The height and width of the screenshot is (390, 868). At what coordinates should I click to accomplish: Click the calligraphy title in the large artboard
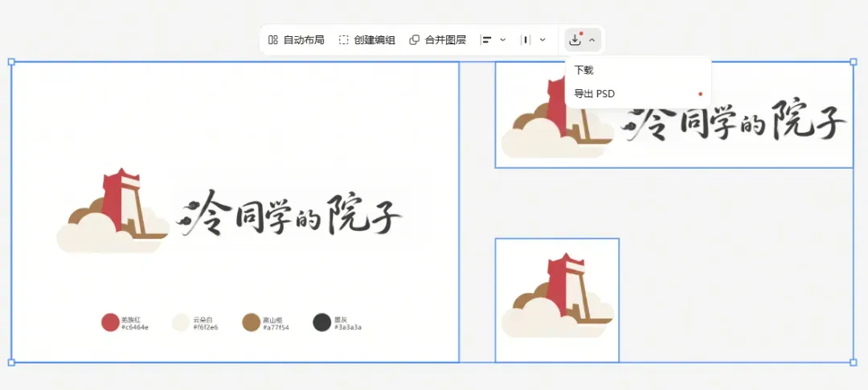click(x=289, y=214)
